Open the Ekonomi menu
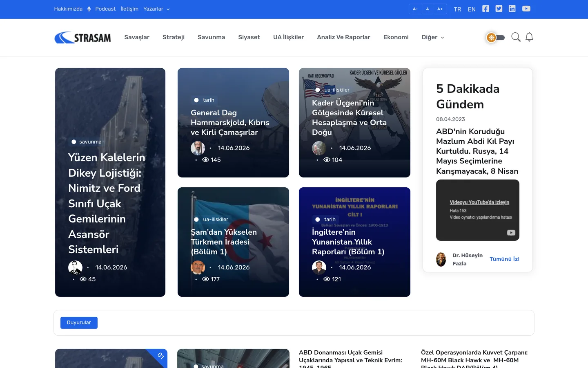588x368 pixels. point(396,37)
